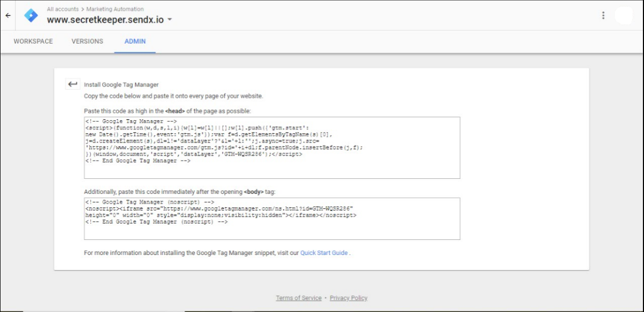This screenshot has width=644, height=312.
Task: Click inside the body noscript code snippet box
Action: (272, 219)
